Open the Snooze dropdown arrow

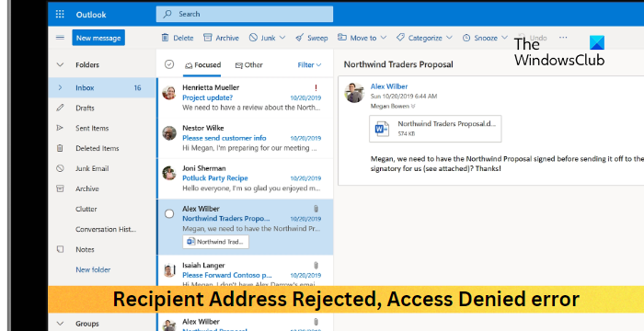505,38
